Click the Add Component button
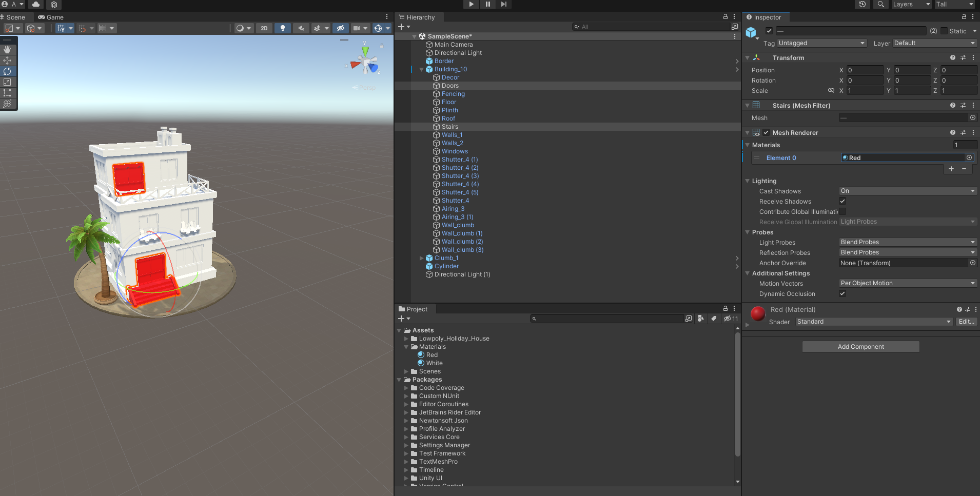This screenshot has width=980, height=496. [860, 347]
